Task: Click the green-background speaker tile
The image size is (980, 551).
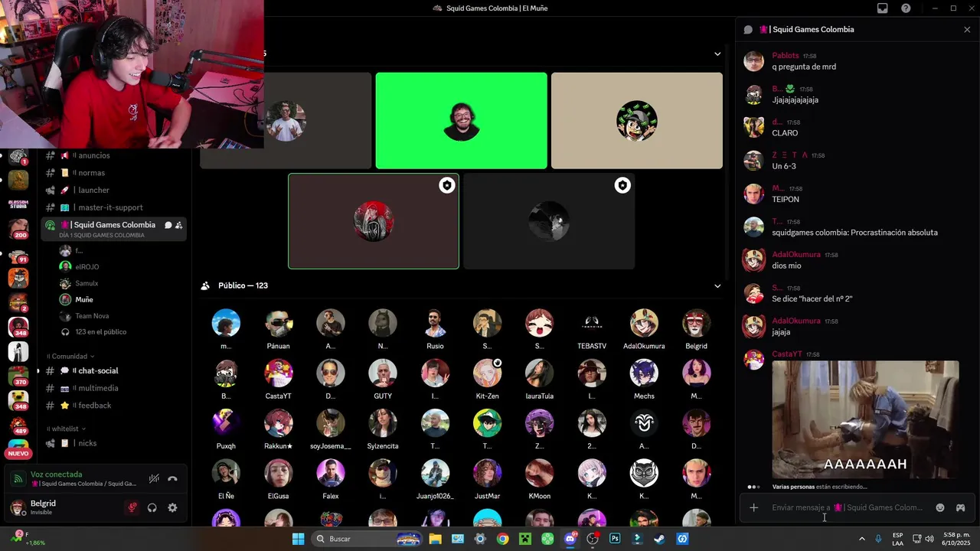Action: [x=461, y=121]
